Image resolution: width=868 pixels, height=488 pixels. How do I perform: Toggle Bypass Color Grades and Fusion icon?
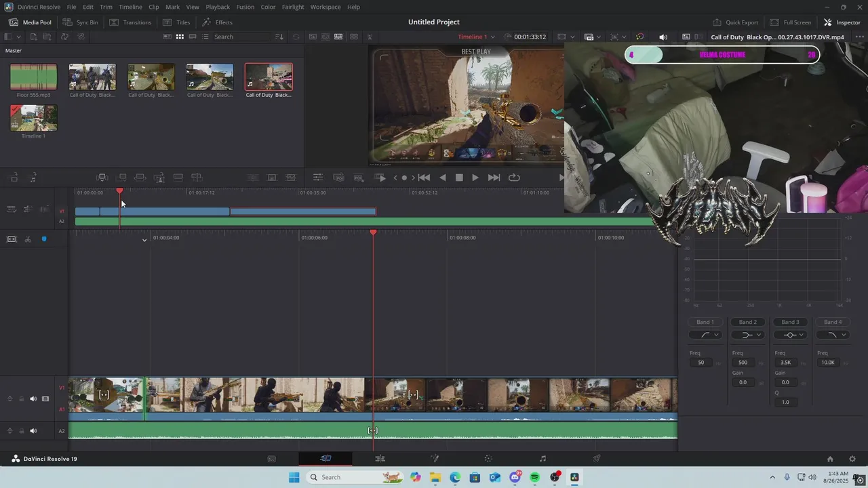[639, 37]
